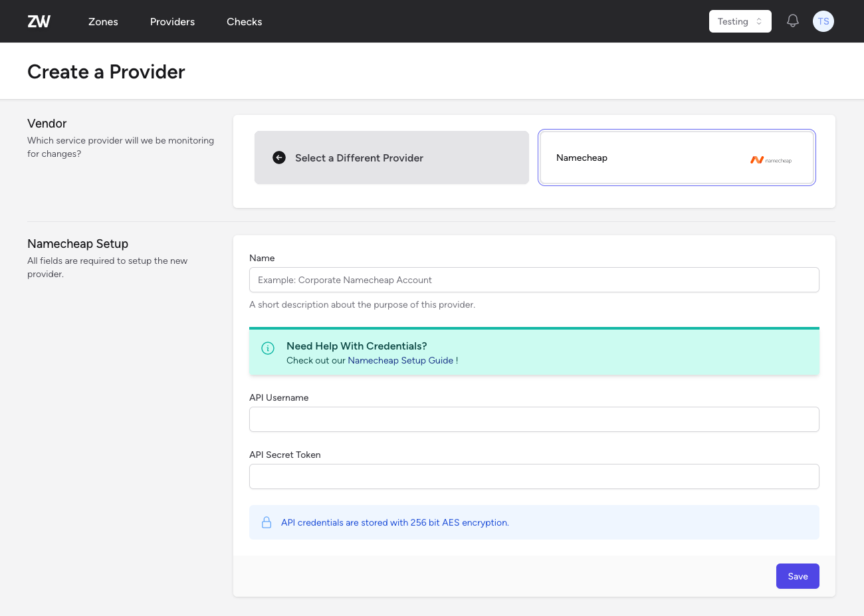Click the Create a Provider heading
The height and width of the screenshot is (616, 864).
coord(106,71)
